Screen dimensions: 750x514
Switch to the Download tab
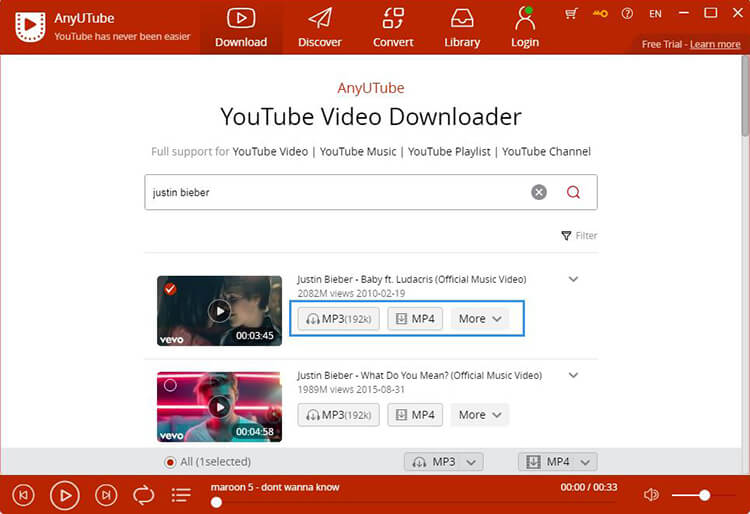(x=241, y=28)
